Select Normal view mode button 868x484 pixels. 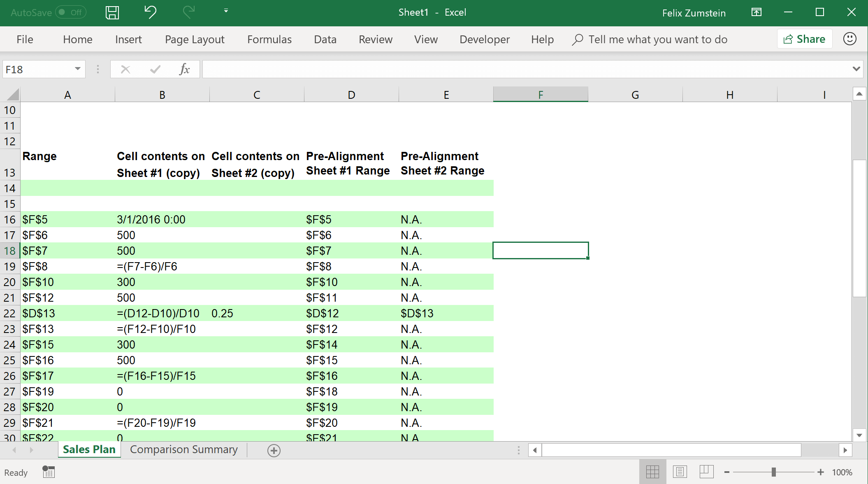[652, 472]
